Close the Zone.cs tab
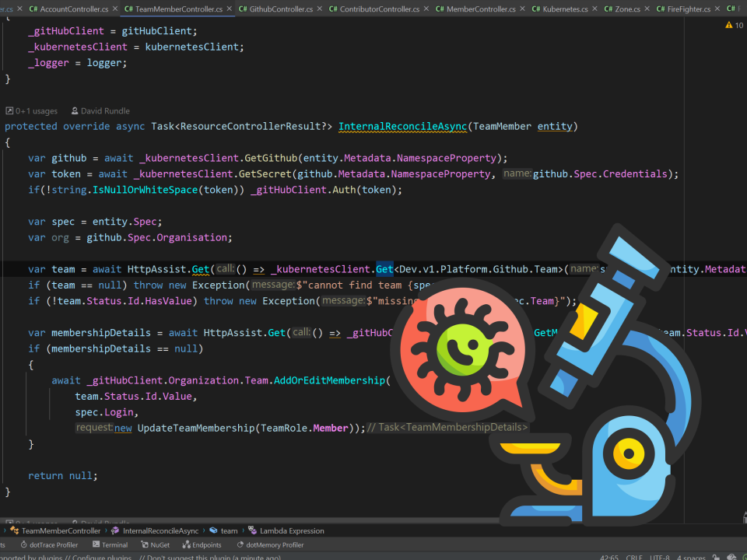 tap(647, 9)
